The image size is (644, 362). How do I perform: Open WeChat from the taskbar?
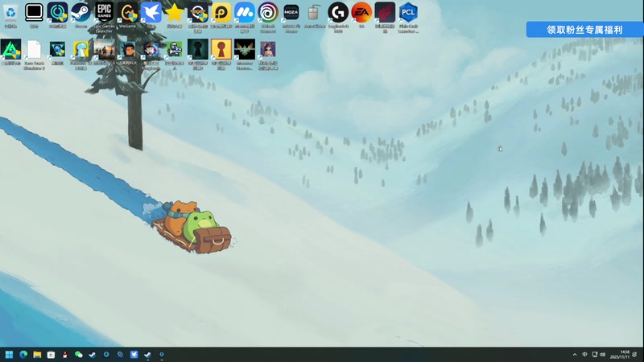coord(78,355)
